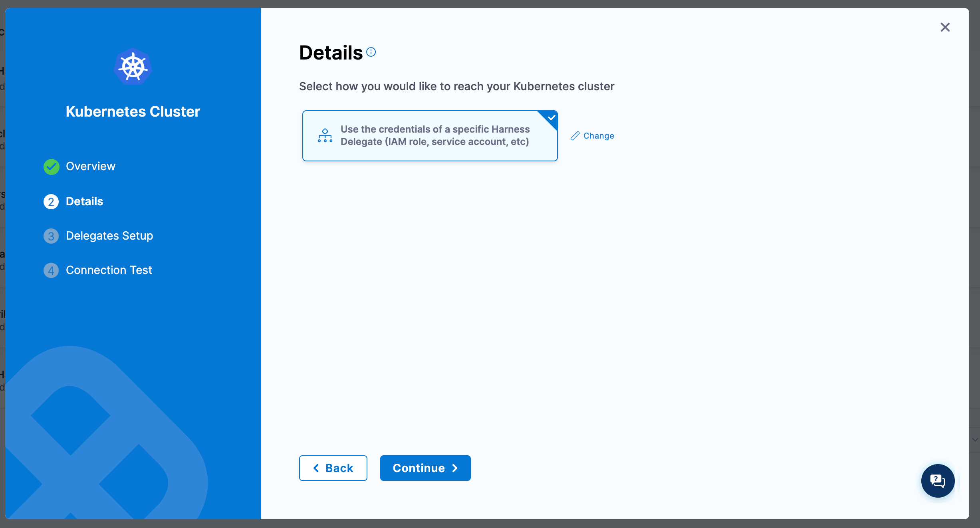This screenshot has width=980, height=528.
Task: Click the pencil icon next to Change
Action: point(575,136)
